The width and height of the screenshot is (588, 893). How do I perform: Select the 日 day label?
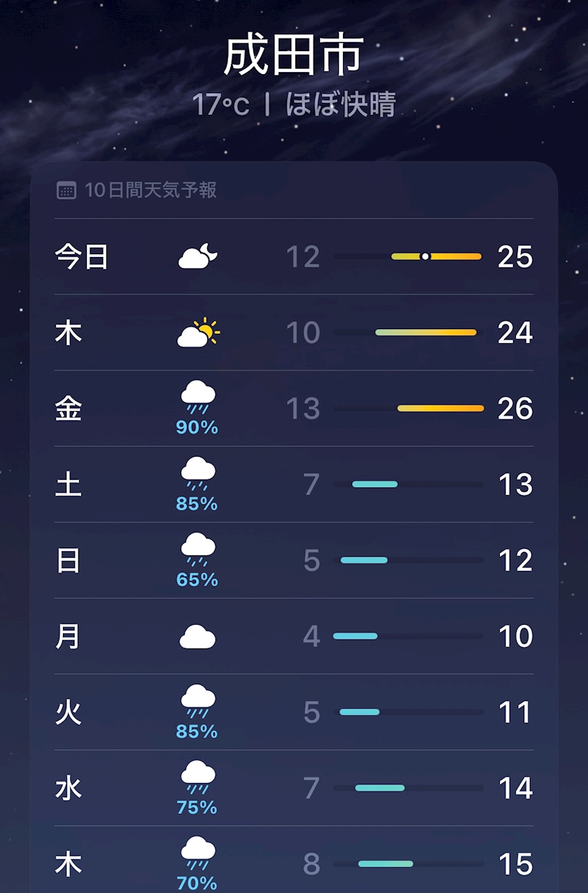click(x=69, y=561)
